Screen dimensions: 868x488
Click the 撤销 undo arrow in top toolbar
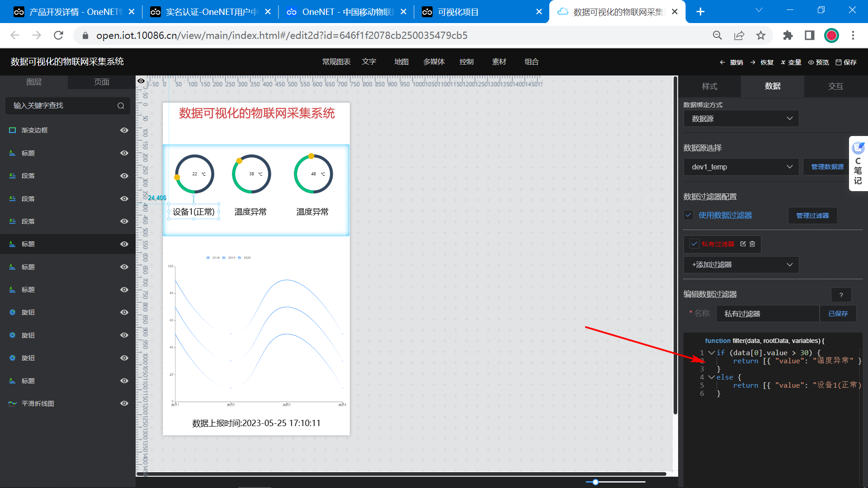tap(722, 62)
